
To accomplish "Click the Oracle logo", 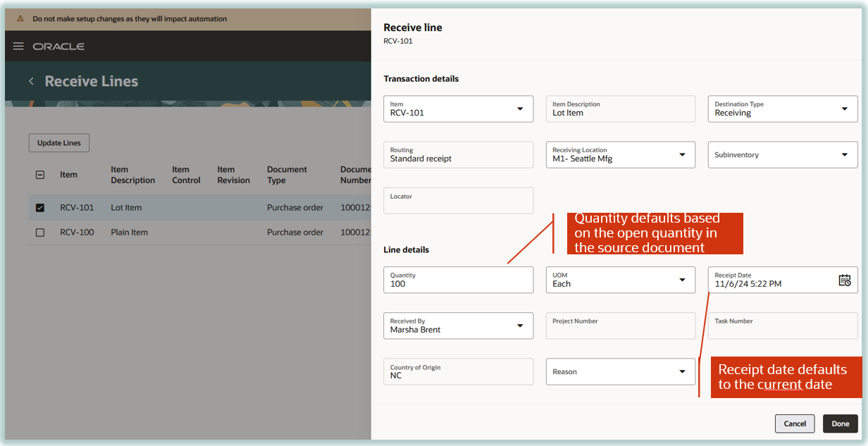I will tap(58, 47).
